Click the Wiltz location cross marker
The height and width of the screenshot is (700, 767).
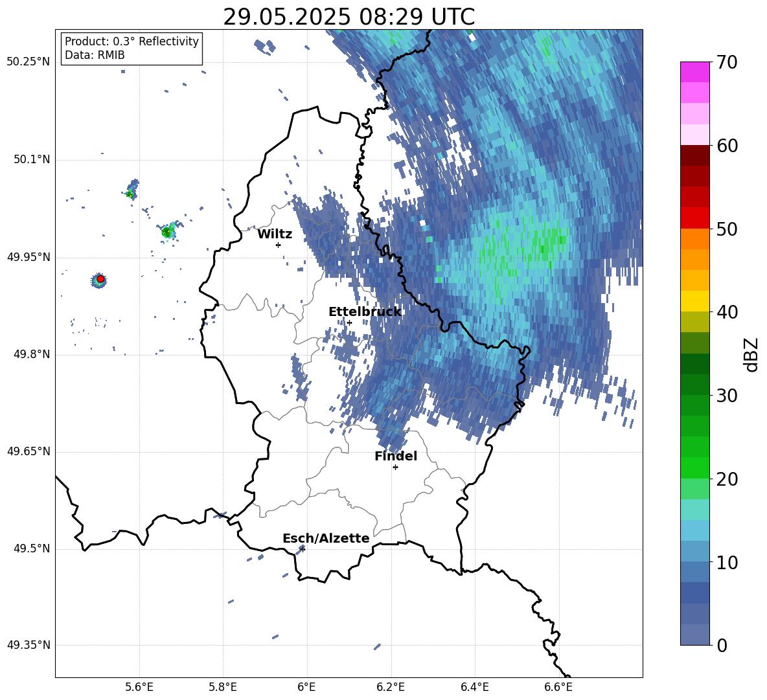[279, 245]
